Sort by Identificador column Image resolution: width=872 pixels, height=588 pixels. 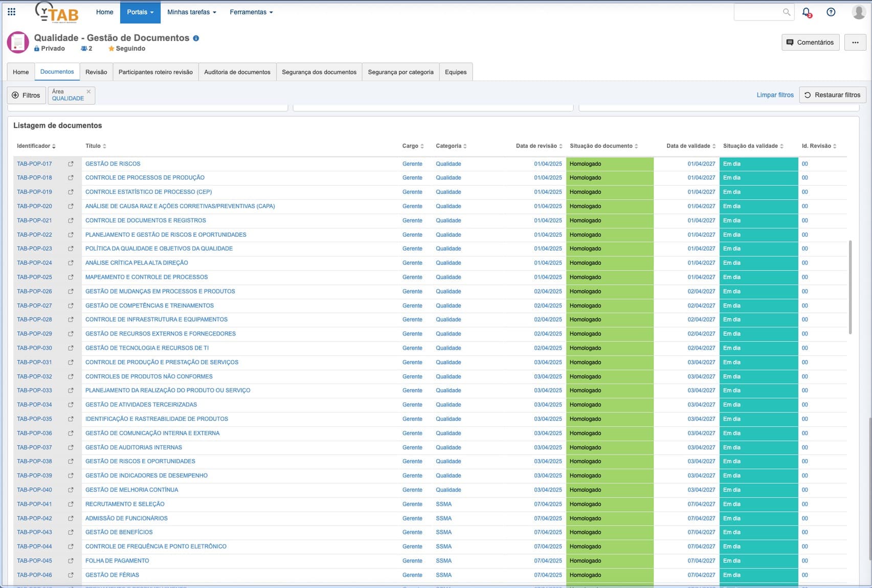[36, 146]
